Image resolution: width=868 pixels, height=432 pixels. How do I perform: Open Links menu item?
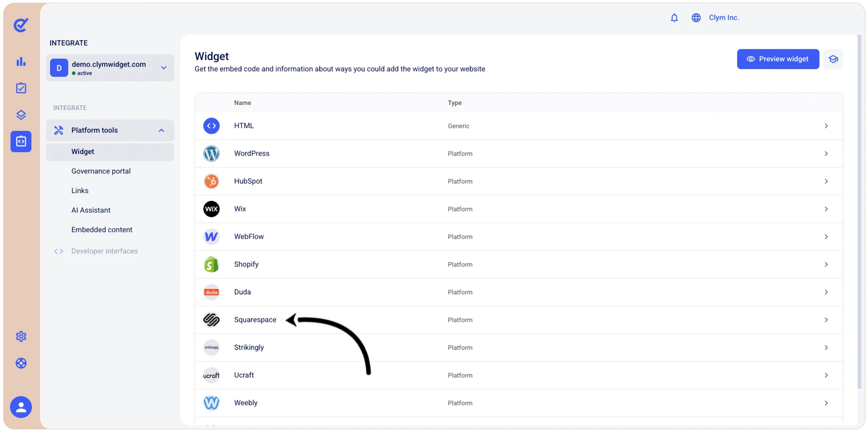click(80, 190)
